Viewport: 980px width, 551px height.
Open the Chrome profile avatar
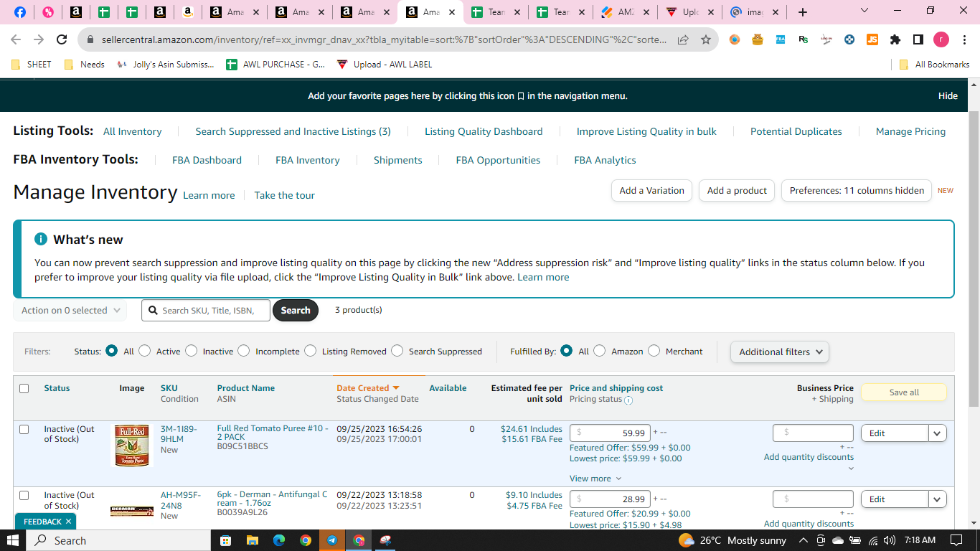click(941, 39)
